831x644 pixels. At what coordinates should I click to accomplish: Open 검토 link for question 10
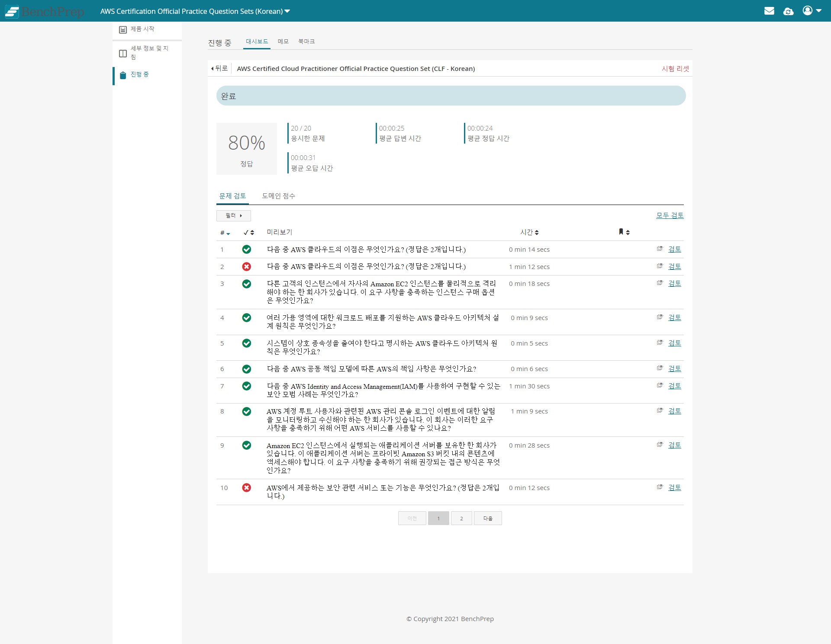click(674, 487)
